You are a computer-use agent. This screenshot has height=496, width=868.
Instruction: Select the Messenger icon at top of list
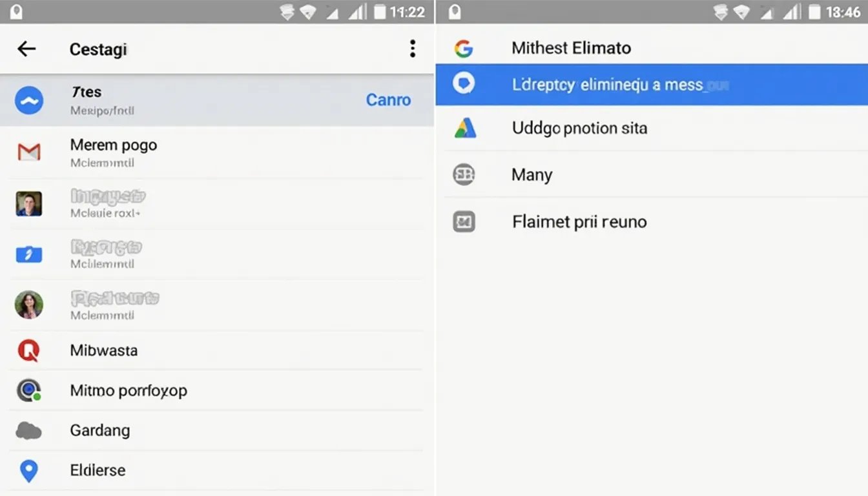29,100
